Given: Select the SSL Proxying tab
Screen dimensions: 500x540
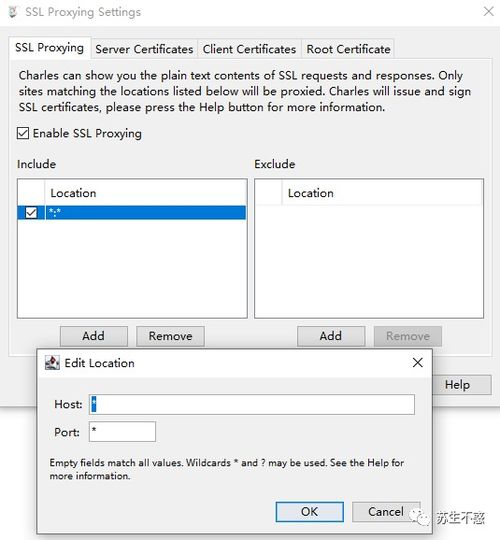Looking at the screenshot, I should pyautogui.click(x=50, y=48).
